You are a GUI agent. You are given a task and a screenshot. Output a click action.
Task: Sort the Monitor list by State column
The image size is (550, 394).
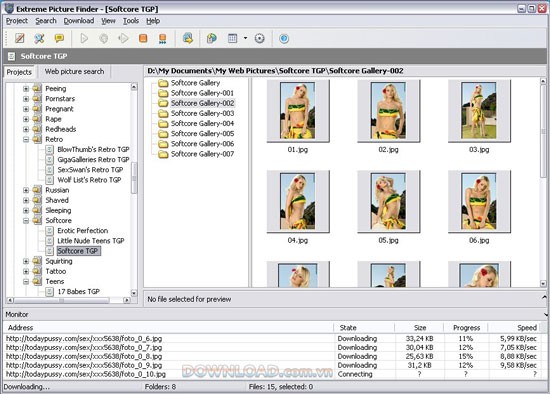(364, 328)
